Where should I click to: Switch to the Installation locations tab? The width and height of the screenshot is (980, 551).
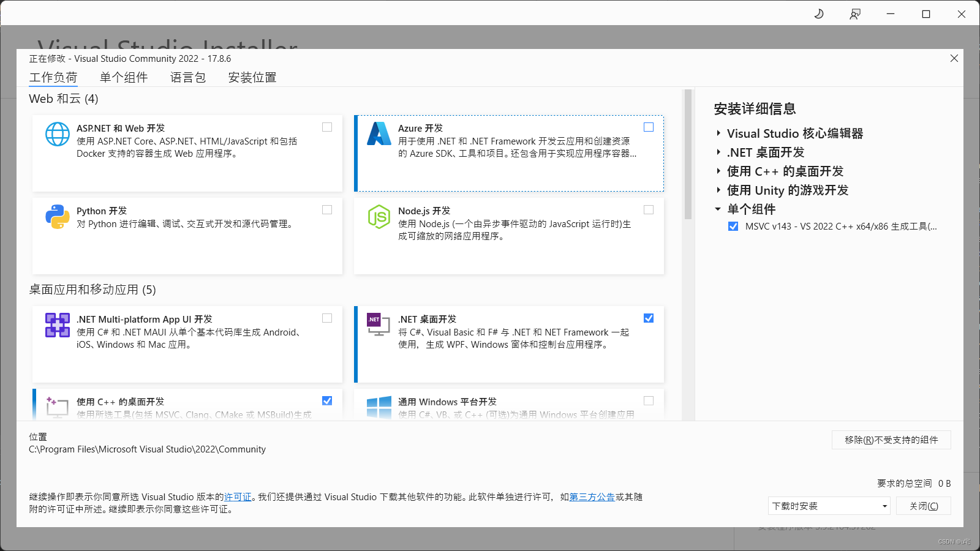tap(252, 78)
